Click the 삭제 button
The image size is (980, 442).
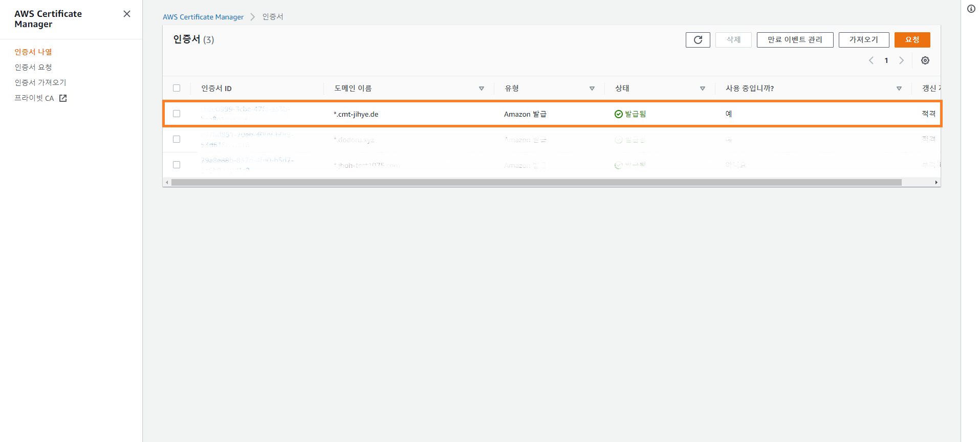733,40
